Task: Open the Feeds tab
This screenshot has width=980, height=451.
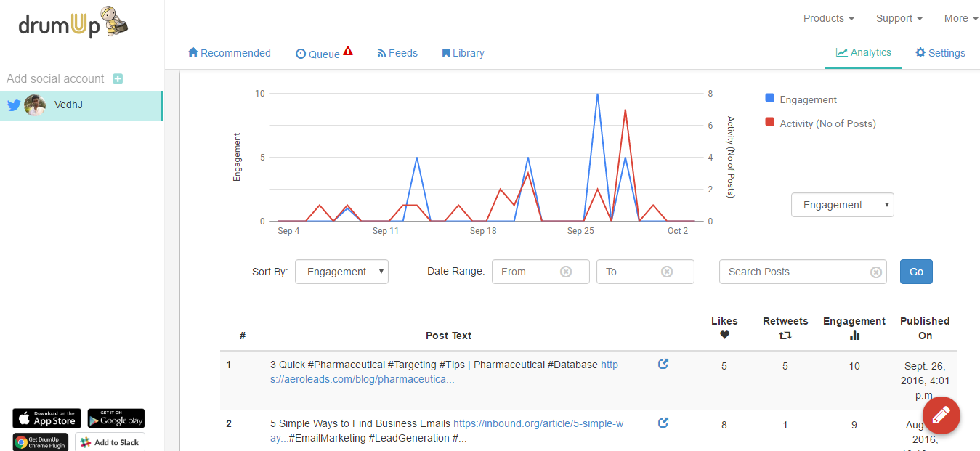Action: (397, 53)
